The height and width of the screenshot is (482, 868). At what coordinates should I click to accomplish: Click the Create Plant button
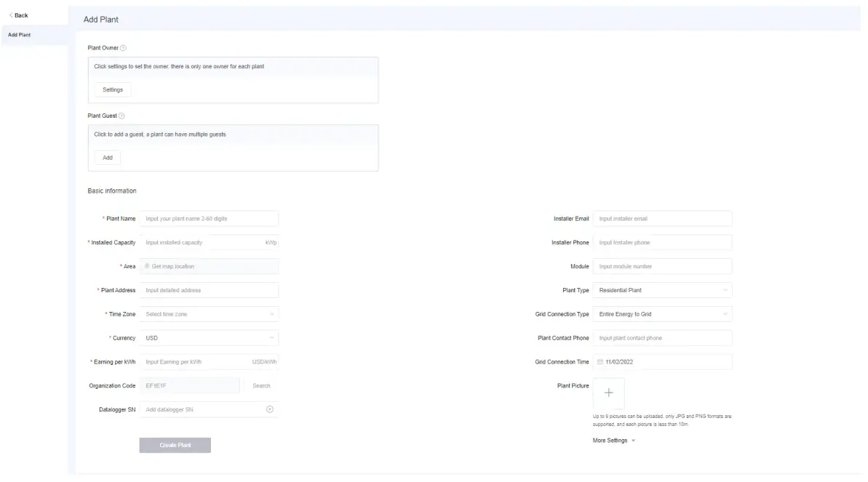(x=175, y=445)
